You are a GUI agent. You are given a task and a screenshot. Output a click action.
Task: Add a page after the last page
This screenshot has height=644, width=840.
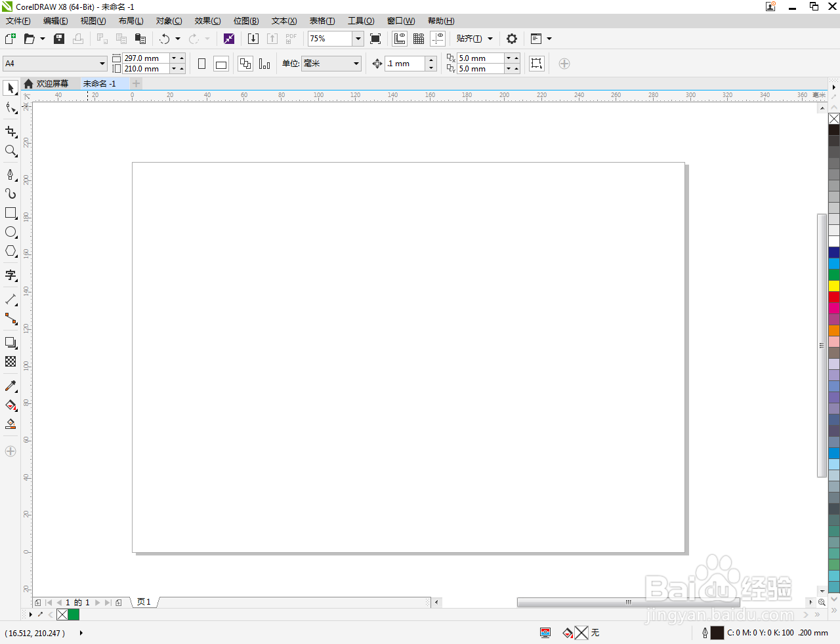click(x=119, y=602)
